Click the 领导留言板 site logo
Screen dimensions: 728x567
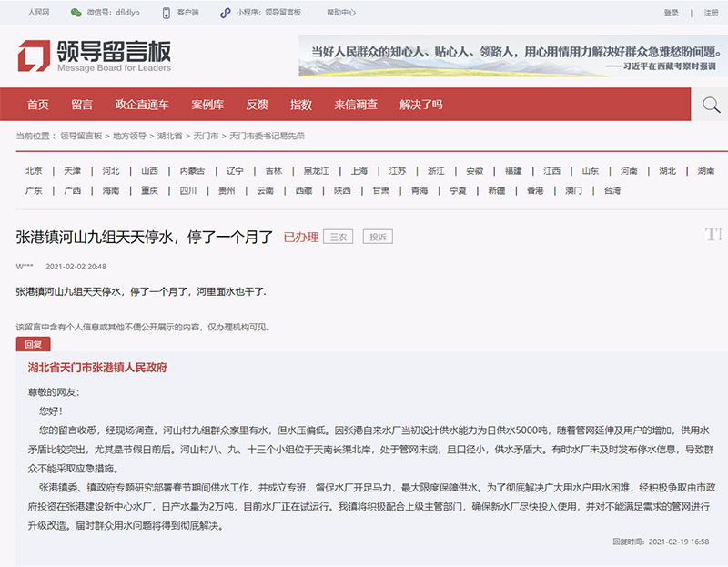[x=94, y=56]
